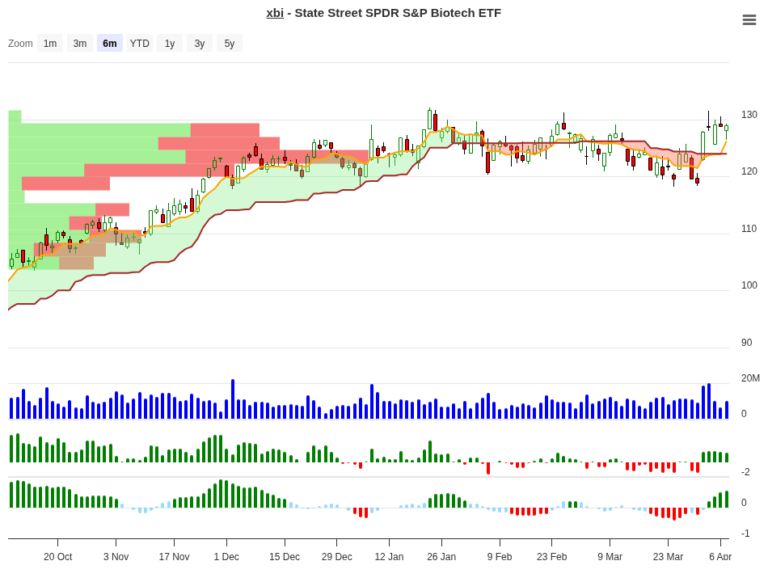Click the 20M volume axis label
This screenshot has width=768, height=582.
pyautogui.click(x=750, y=378)
